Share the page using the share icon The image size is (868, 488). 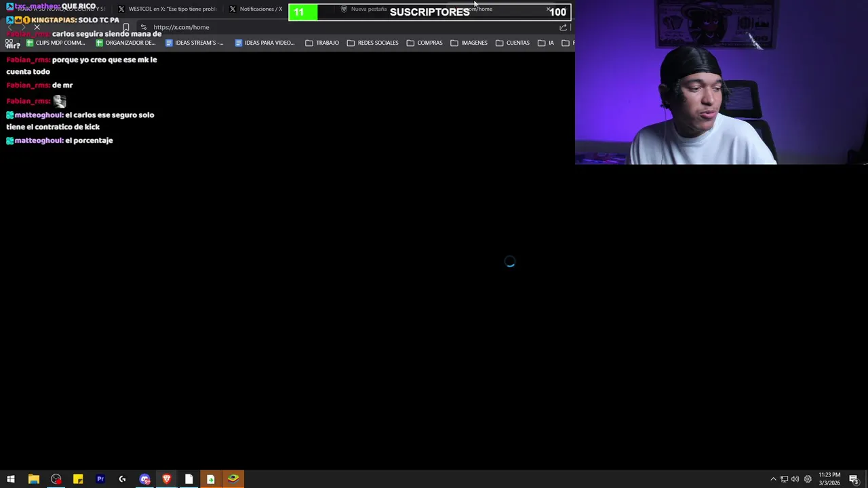563,27
